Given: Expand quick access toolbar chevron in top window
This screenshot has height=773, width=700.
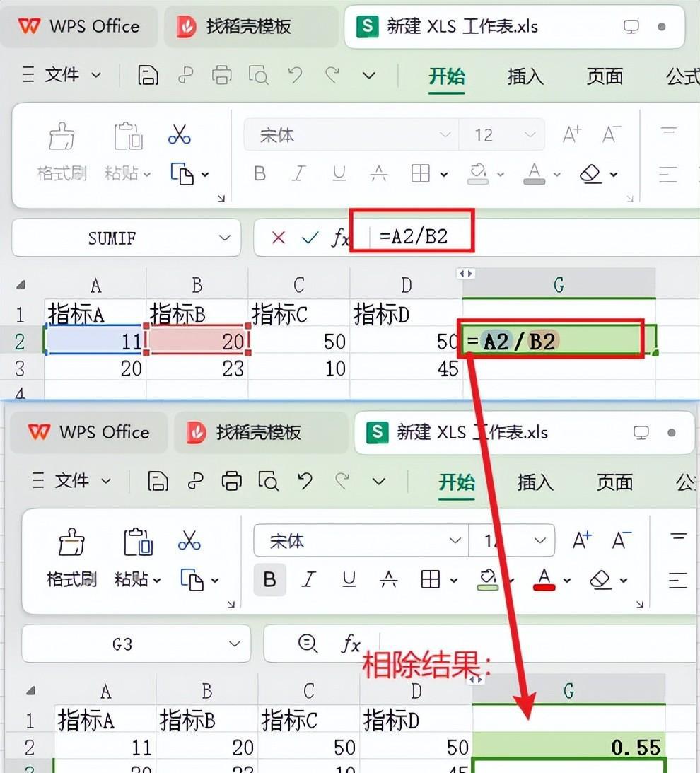Looking at the screenshot, I should [369, 76].
